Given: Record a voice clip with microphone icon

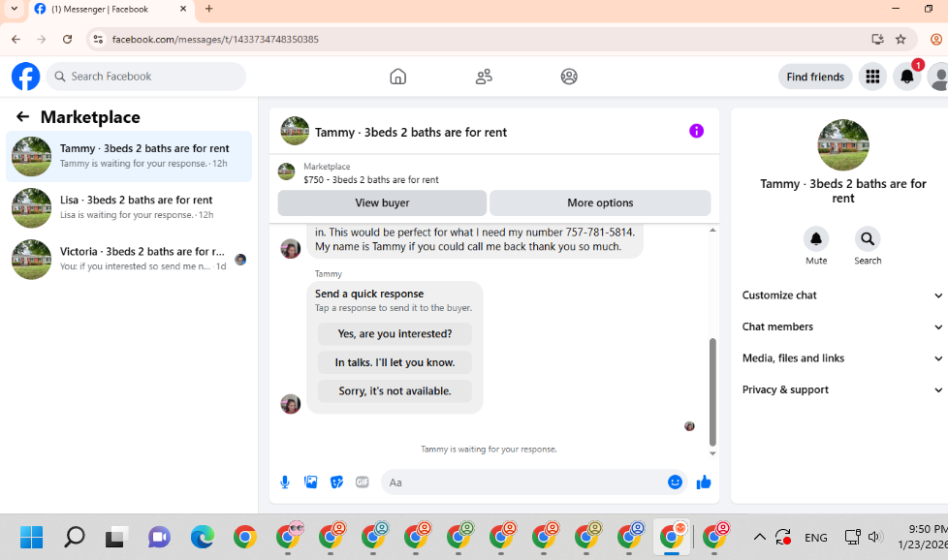Looking at the screenshot, I should pos(285,482).
